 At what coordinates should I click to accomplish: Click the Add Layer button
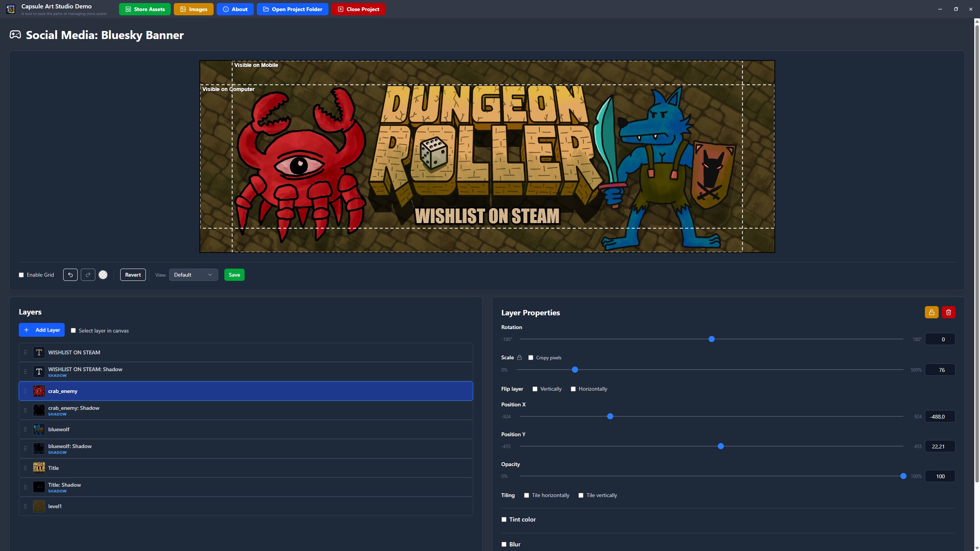point(42,330)
